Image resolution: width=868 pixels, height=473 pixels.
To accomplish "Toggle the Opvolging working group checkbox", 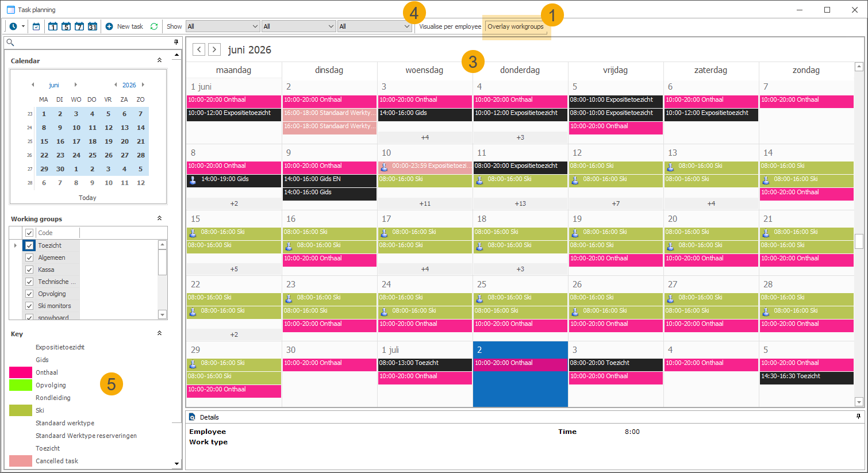I will [29, 294].
